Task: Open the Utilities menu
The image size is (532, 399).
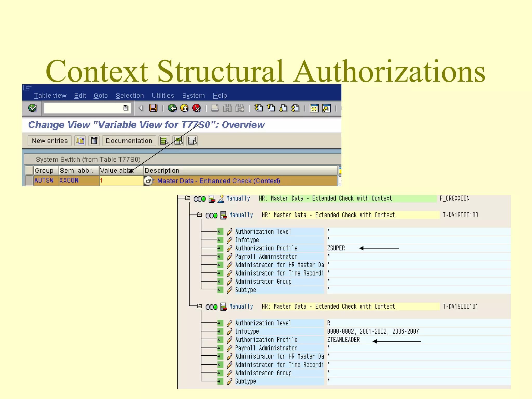Action: 163,96
